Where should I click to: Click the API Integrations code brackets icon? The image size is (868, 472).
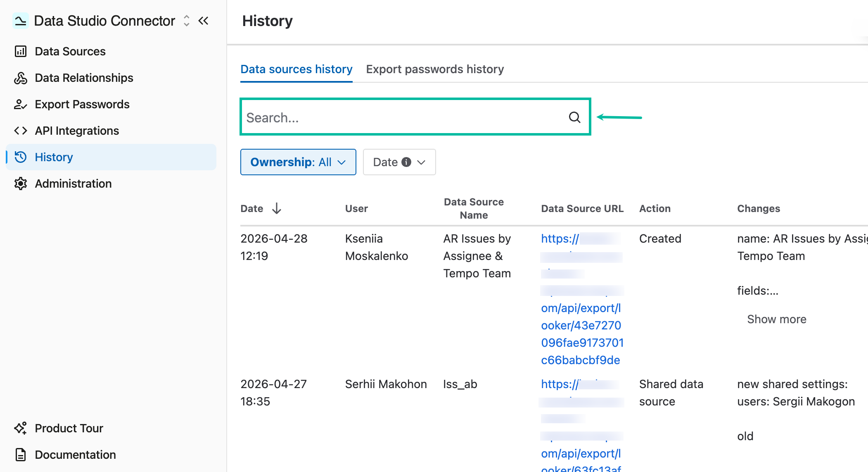click(x=20, y=131)
